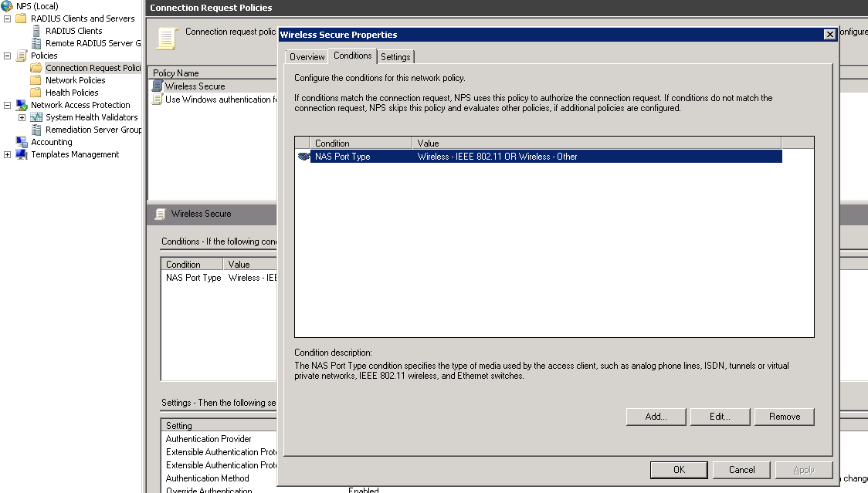This screenshot has height=493, width=868.
Task: Open the Health Policies node
Action: pyautogui.click(x=36, y=93)
